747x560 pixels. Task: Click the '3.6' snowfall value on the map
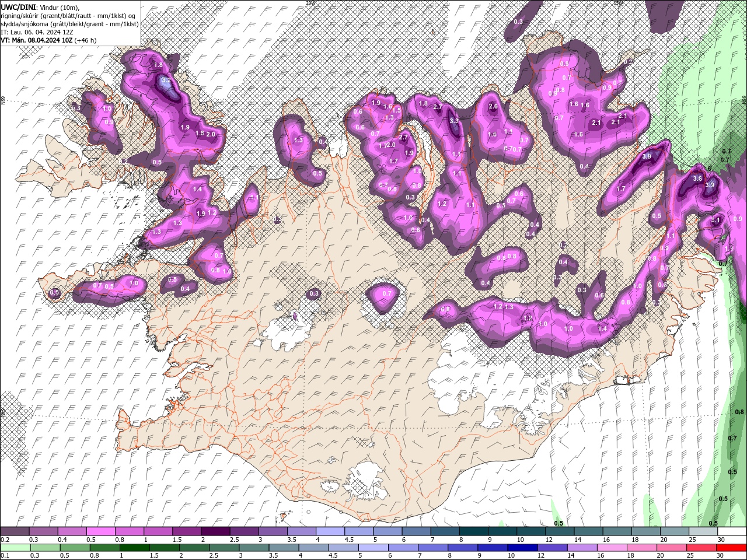coord(697,178)
